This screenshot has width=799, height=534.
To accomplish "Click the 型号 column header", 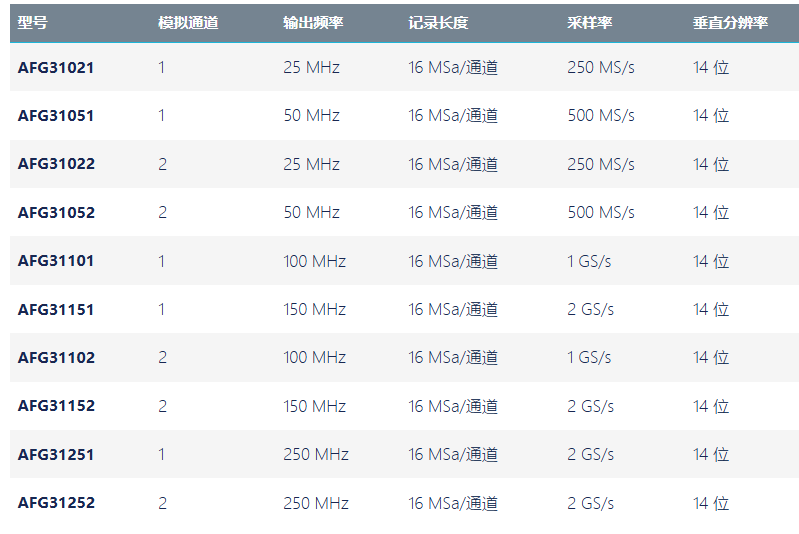I will click(32, 23).
